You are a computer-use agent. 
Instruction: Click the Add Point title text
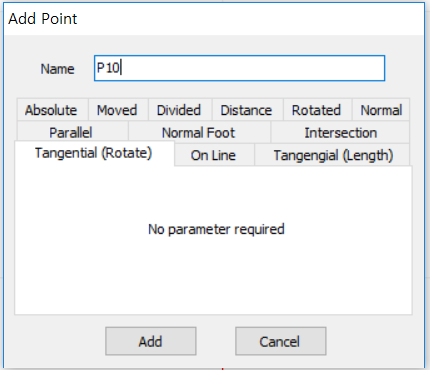pos(43,19)
